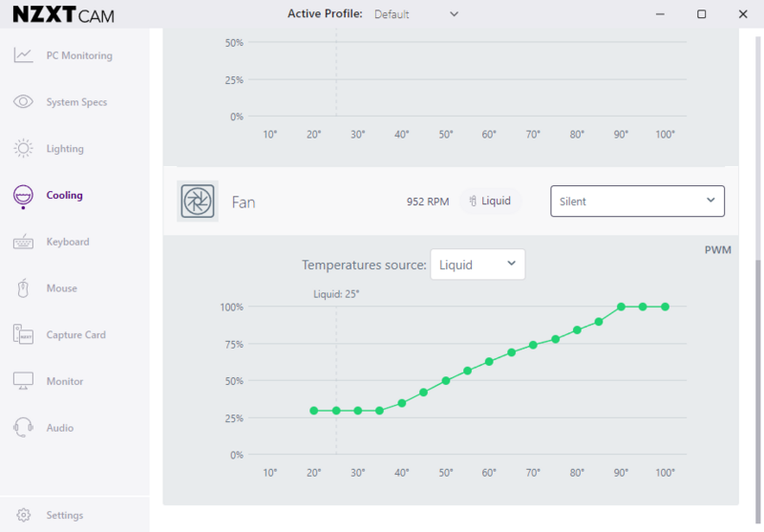Click the Keyboard icon in sidebar
Screen dimensions: 764x532
click(x=24, y=242)
